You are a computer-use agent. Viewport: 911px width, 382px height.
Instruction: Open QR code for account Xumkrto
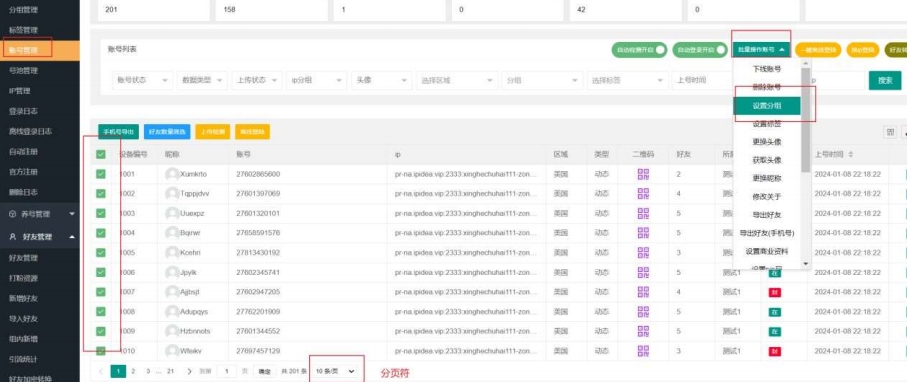[643, 174]
